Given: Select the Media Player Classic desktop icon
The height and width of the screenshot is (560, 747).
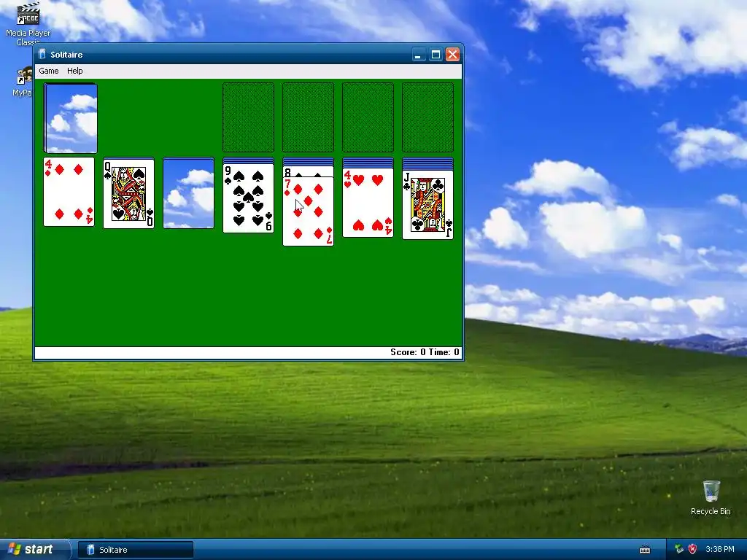Looking at the screenshot, I should pyautogui.click(x=28, y=24).
